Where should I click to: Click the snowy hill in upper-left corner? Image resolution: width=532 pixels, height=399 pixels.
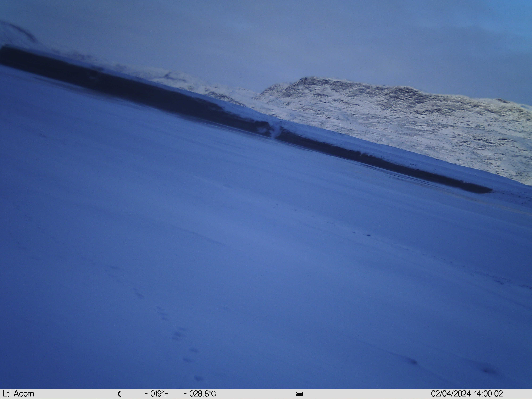click(x=17, y=34)
